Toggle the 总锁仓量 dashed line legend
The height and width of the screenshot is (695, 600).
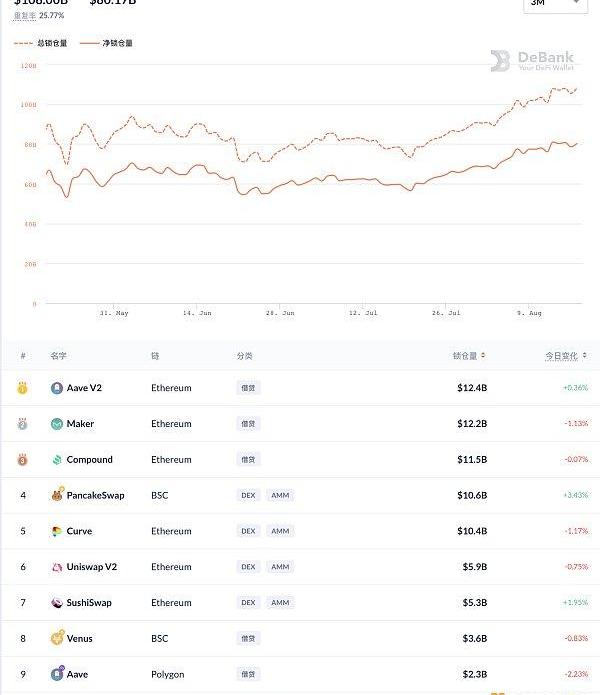(41, 44)
